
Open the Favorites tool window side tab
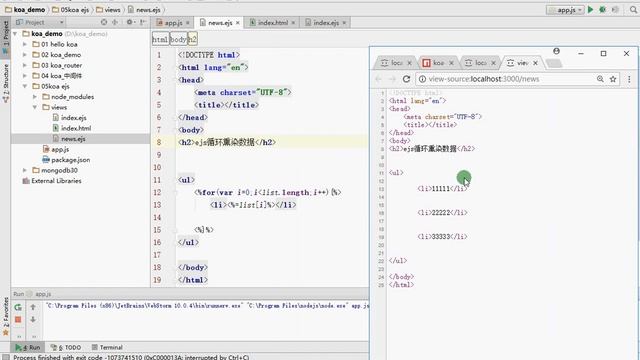pos(5,316)
